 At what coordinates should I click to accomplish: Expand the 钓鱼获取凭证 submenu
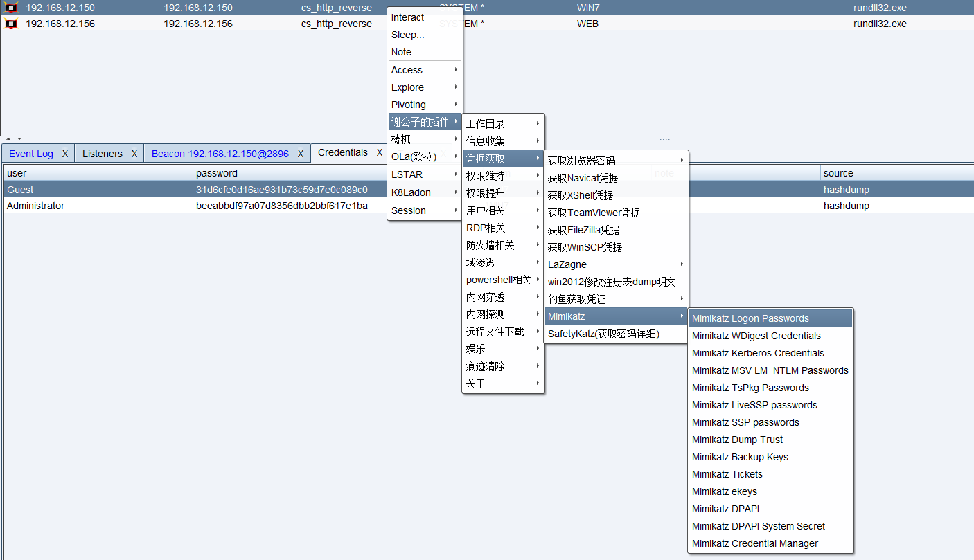[617, 299]
